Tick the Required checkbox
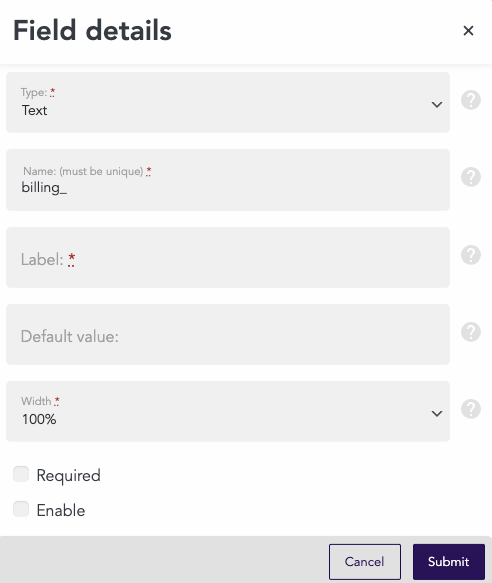The width and height of the screenshot is (492, 583). [21, 474]
